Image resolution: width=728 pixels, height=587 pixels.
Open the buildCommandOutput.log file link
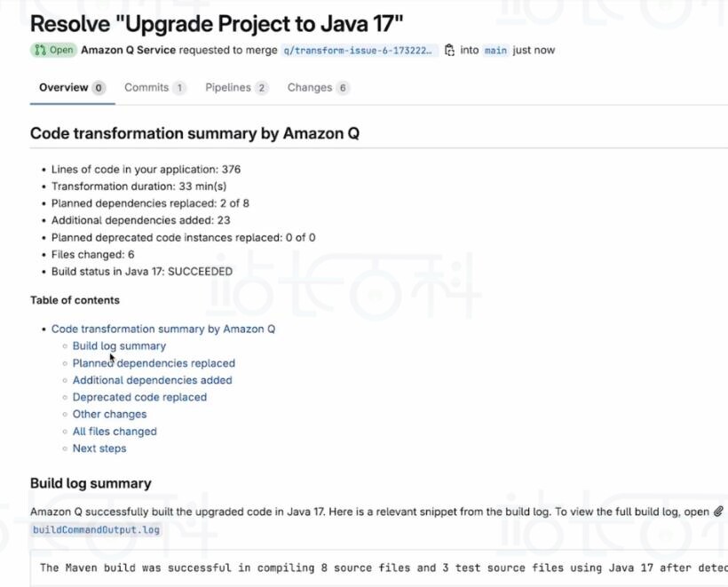coord(96,530)
